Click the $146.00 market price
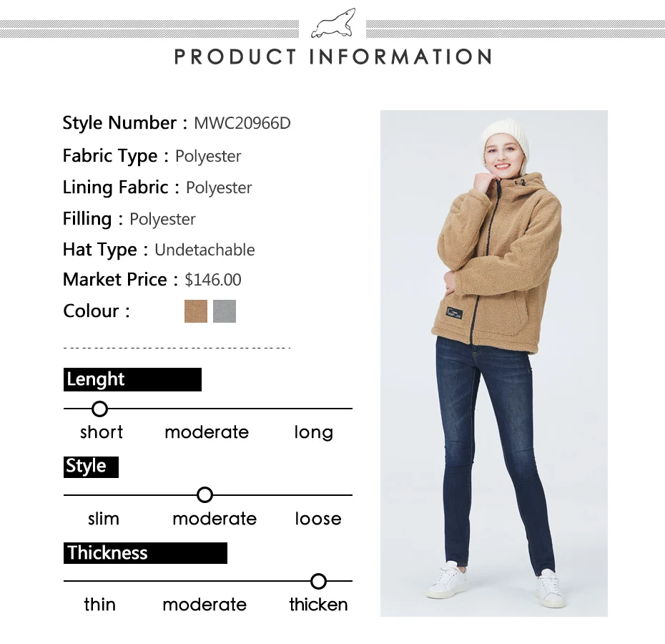665x644 pixels. (x=213, y=280)
